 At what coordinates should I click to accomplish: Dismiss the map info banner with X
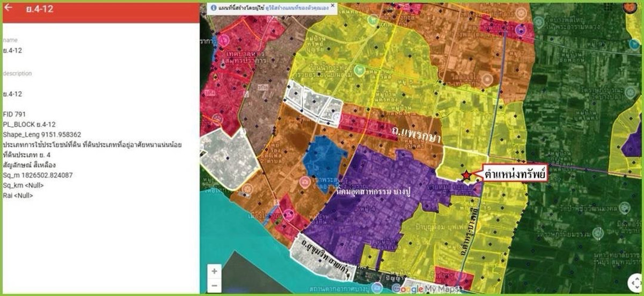pyautogui.click(x=332, y=6)
